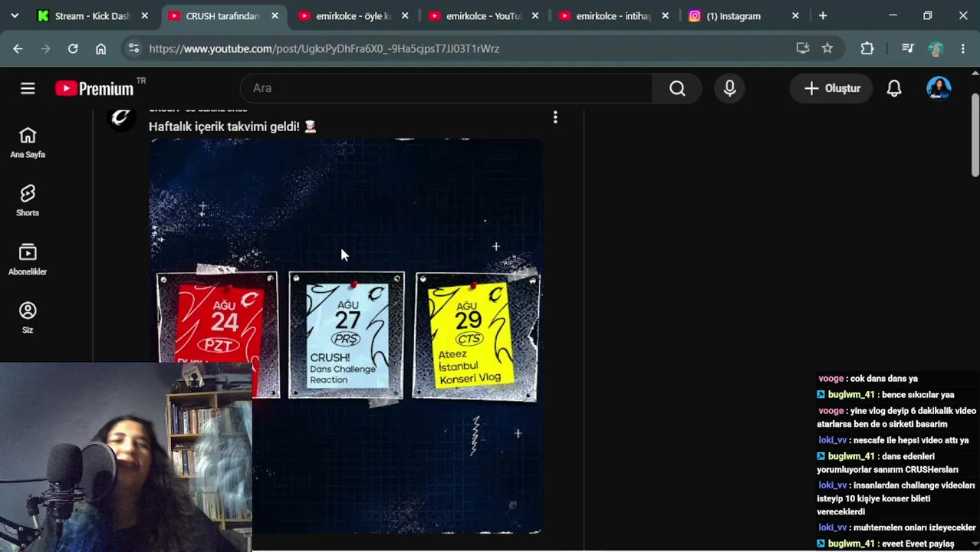
Task: Select the CRUSH tarafından tab
Action: coord(222,15)
